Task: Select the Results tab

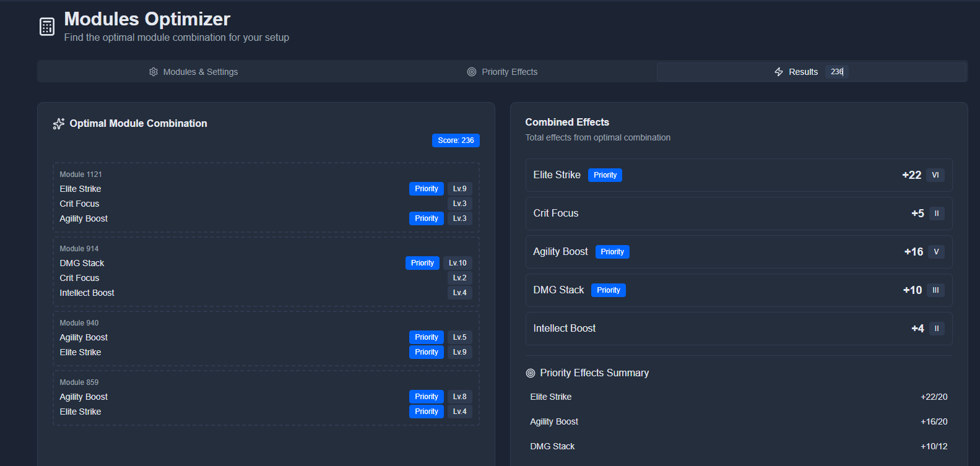Action: click(x=811, y=72)
